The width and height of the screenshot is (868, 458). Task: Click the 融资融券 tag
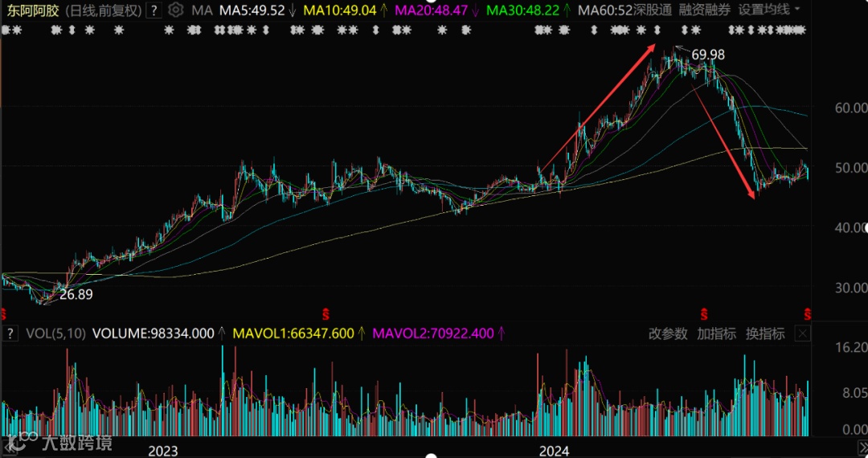705,10
